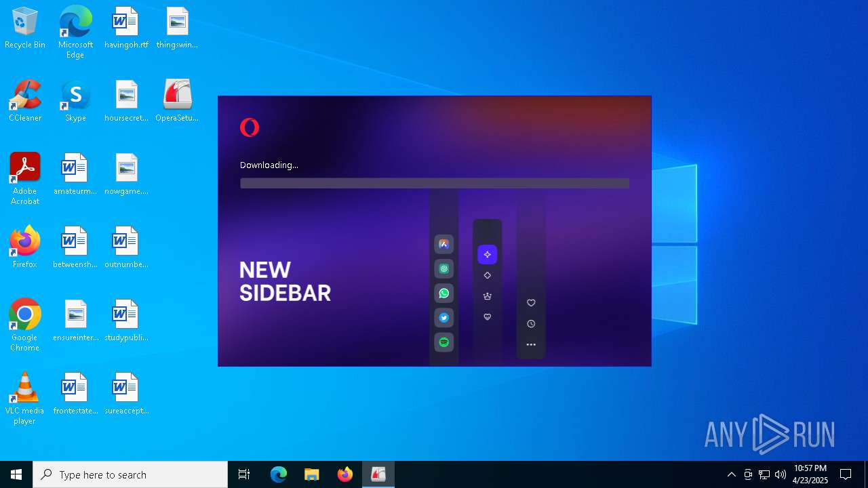868x488 pixels.
Task: Select the OperaSetup installer icon
Action: (x=177, y=102)
